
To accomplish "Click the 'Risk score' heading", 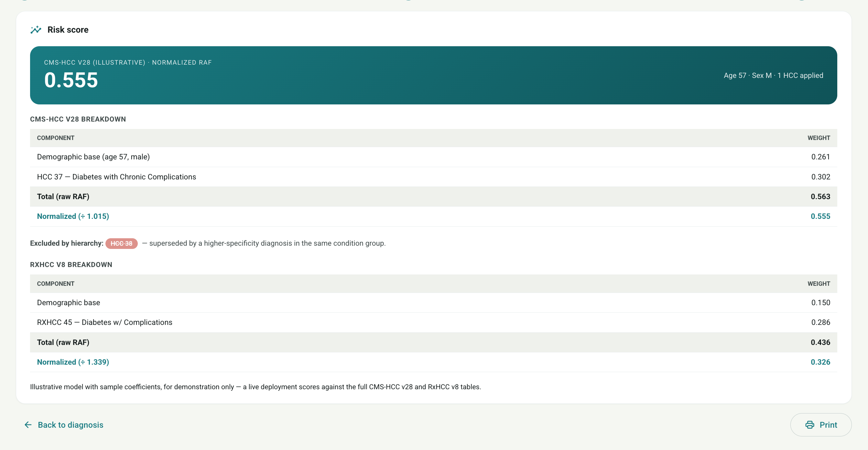I will pyautogui.click(x=68, y=30).
